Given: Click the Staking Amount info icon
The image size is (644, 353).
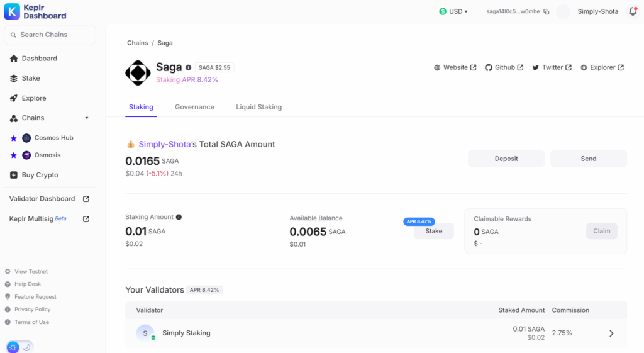Looking at the screenshot, I should coord(179,217).
